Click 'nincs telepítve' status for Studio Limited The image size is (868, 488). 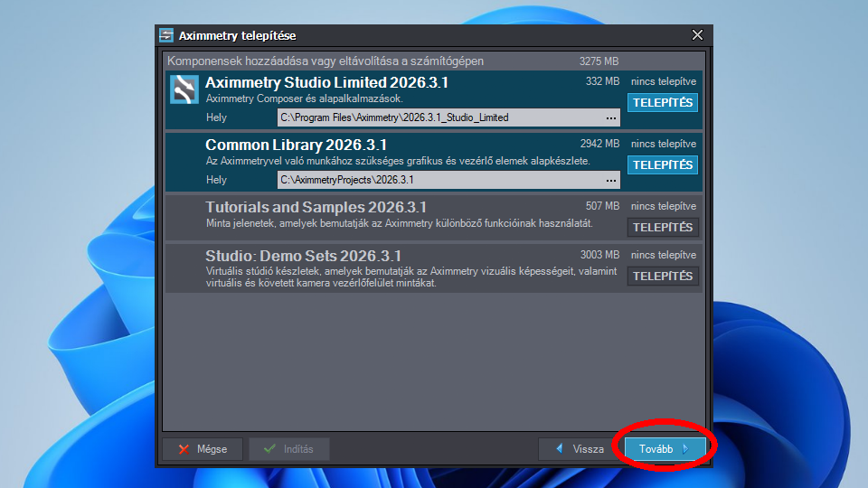tap(663, 81)
